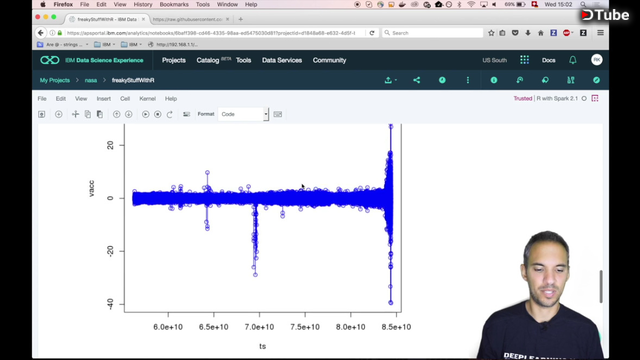Click the browser back button

tap(40, 33)
